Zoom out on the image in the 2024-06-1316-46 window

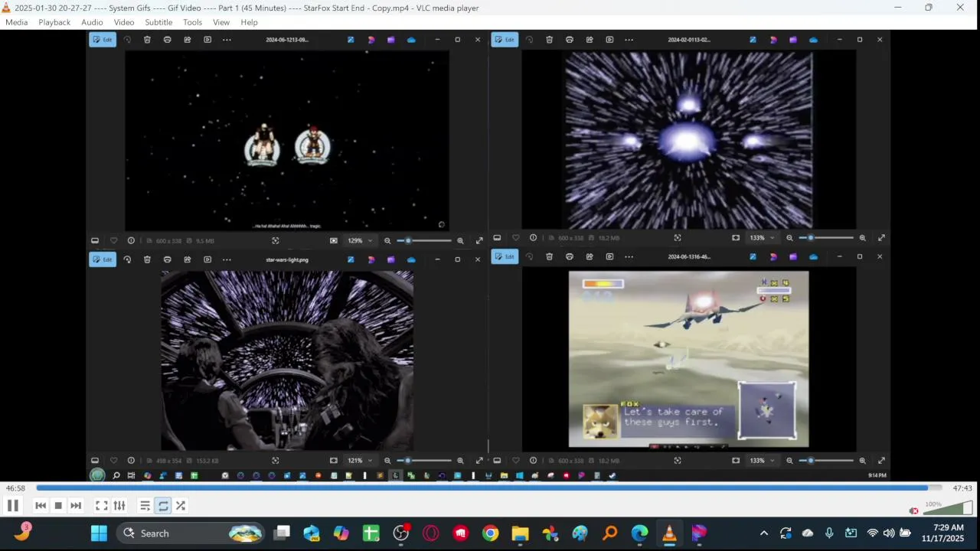789,461
